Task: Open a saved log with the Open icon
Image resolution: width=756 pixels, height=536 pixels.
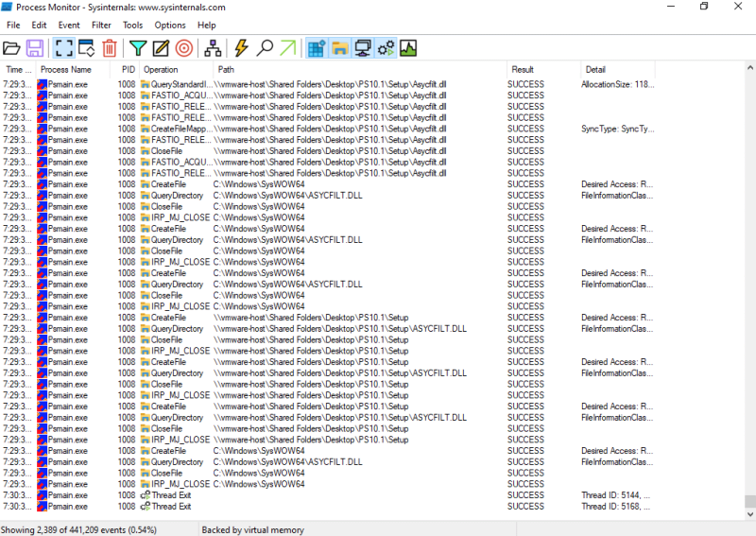Action: [x=11, y=48]
